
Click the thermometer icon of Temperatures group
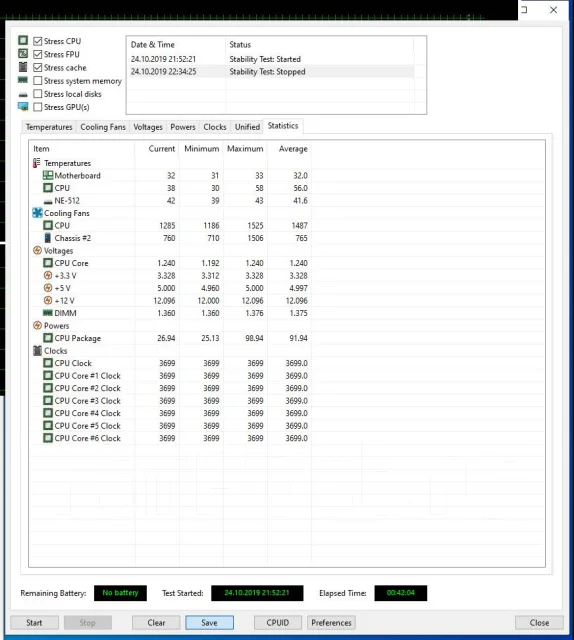click(x=37, y=163)
